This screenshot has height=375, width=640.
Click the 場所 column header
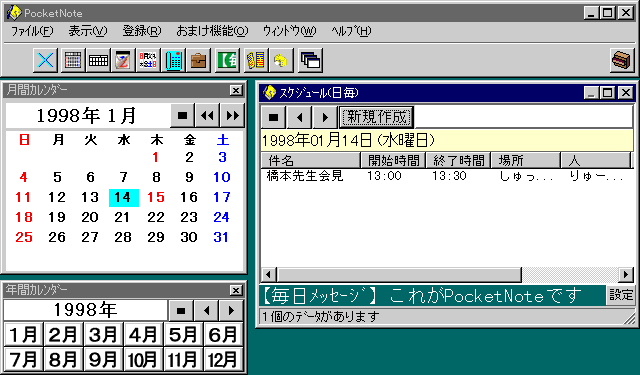coord(526,160)
